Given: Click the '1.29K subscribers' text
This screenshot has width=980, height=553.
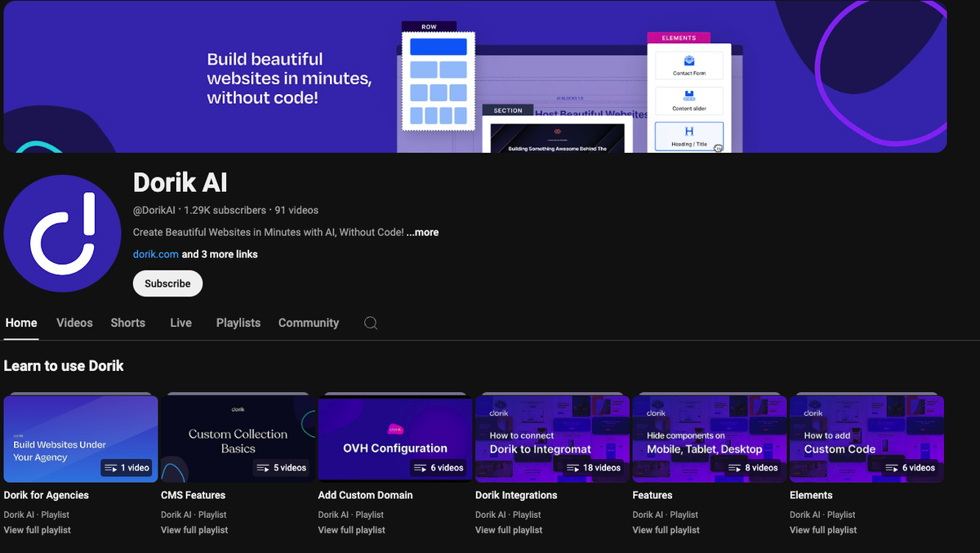Looking at the screenshot, I should coord(225,210).
